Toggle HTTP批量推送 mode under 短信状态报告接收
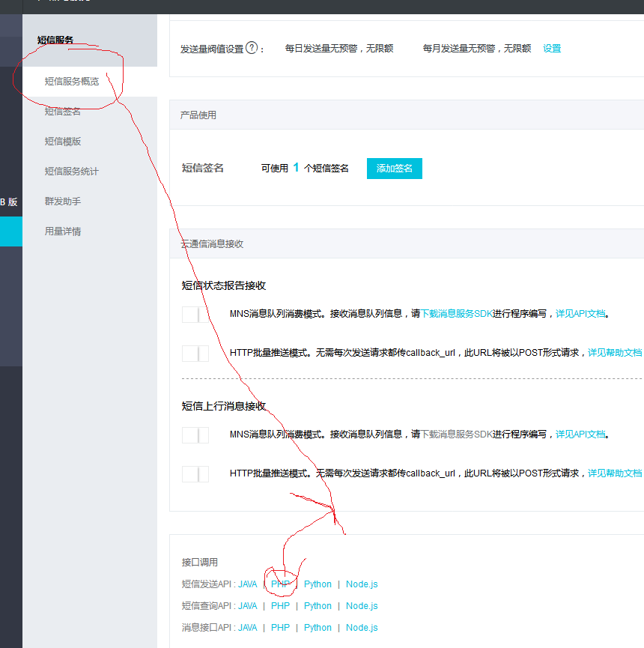The width and height of the screenshot is (644, 648). pyautogui.click(x=195, y=353)
